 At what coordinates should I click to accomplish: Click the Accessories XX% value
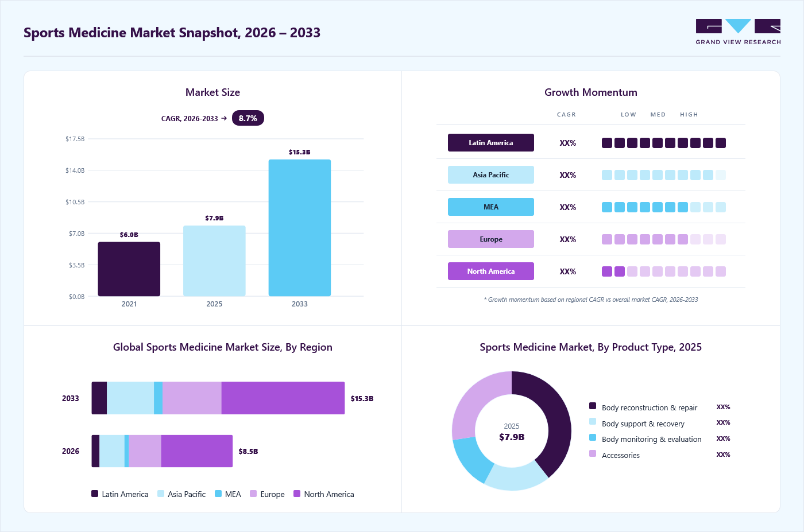coord(723,455)
